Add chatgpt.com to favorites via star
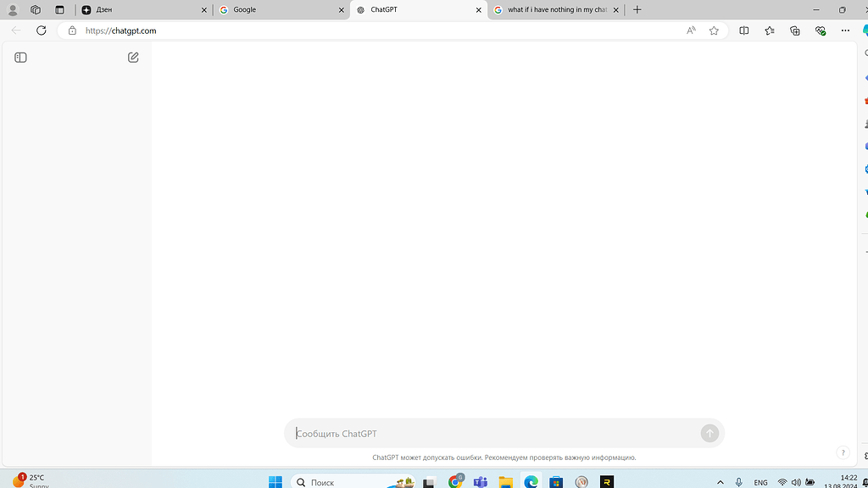The image size is (868, 488). 714,30
